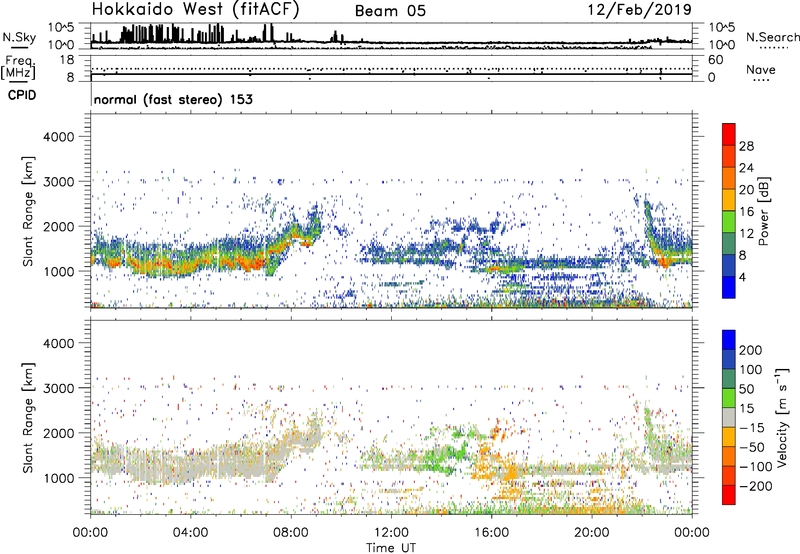Click the "normal (fast stereo) 153" mode text
This screenshot has width=800, height=554.
pyautogui.click(x=173, y=99)
